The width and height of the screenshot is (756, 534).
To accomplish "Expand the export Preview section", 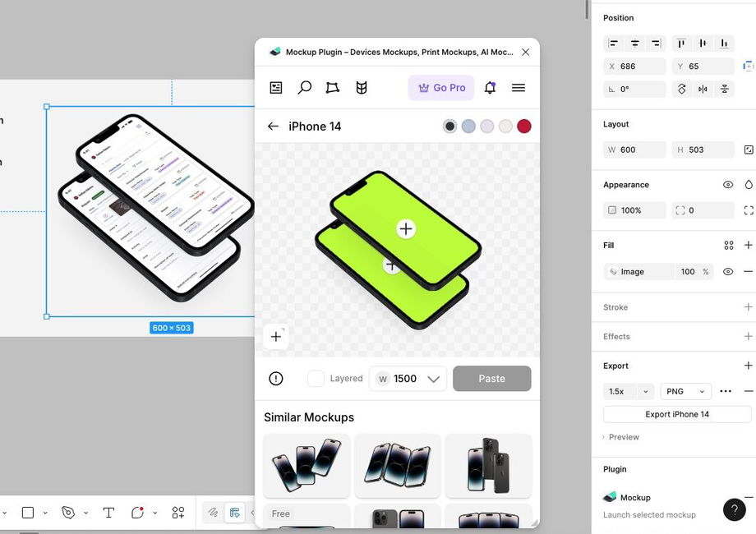I will point(621,437).
